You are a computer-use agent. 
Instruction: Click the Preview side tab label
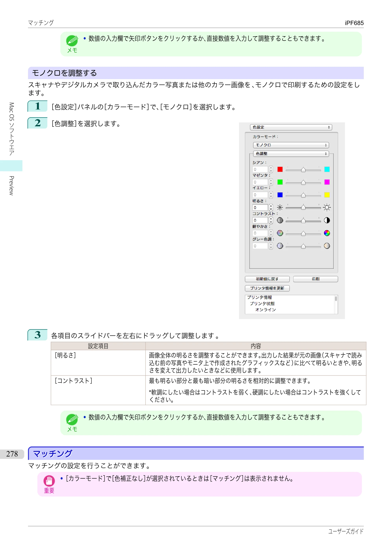point(11,185)
